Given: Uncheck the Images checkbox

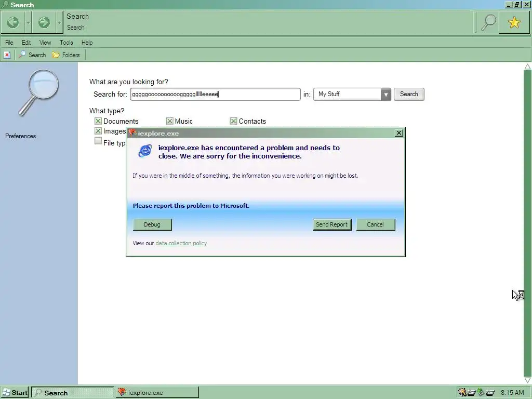Looking at the screenshot, I should pos(98,130).
